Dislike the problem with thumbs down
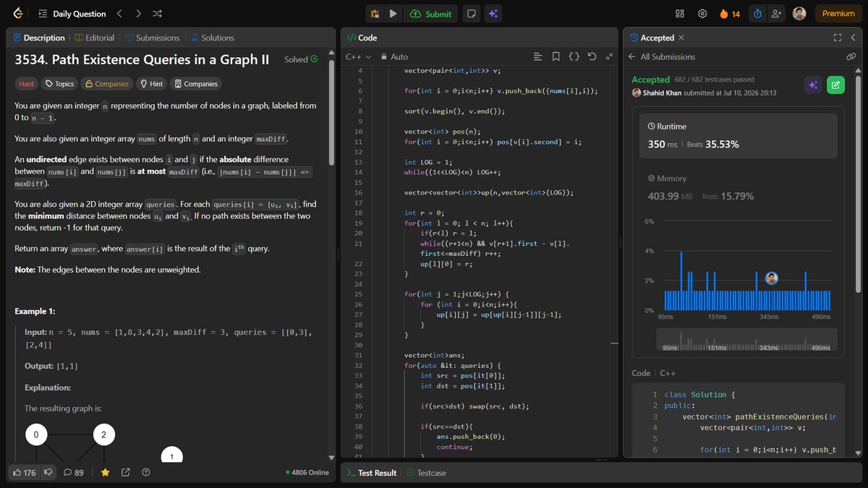 pos(48,472)
